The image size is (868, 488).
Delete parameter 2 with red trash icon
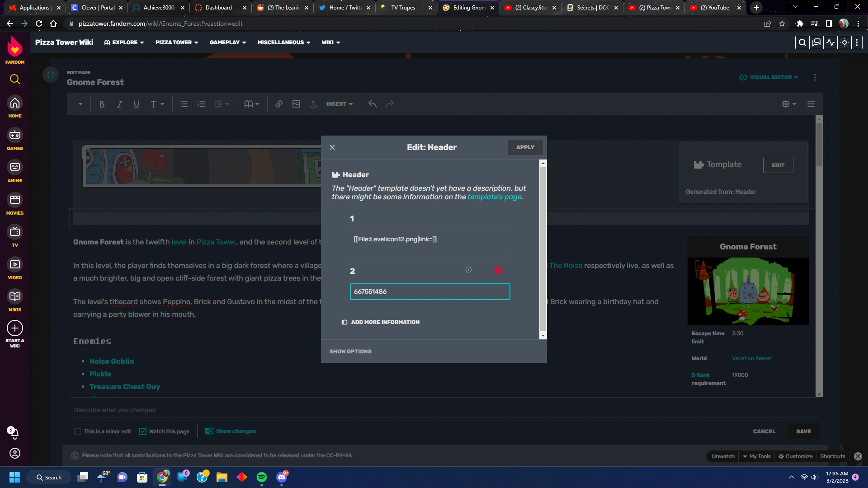coord(498,270)
